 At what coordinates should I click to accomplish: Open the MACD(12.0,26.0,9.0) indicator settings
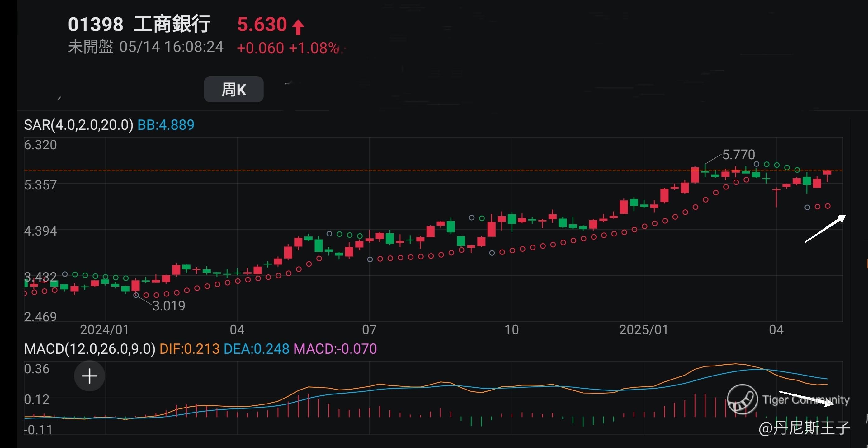[x=90, y=349]
